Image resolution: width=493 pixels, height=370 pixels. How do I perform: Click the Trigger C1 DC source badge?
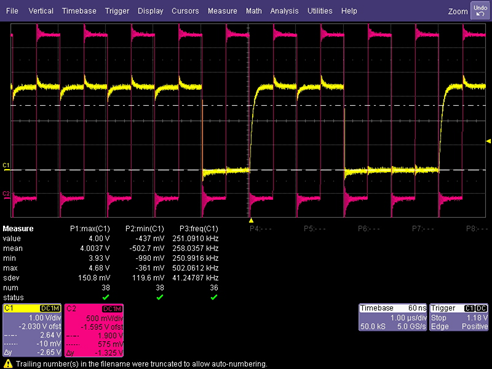476,308
